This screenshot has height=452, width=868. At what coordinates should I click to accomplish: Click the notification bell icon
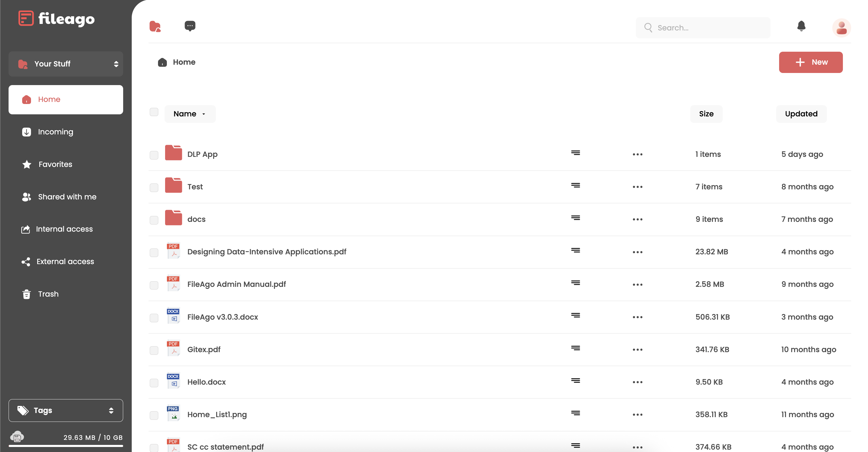[801, 26]
